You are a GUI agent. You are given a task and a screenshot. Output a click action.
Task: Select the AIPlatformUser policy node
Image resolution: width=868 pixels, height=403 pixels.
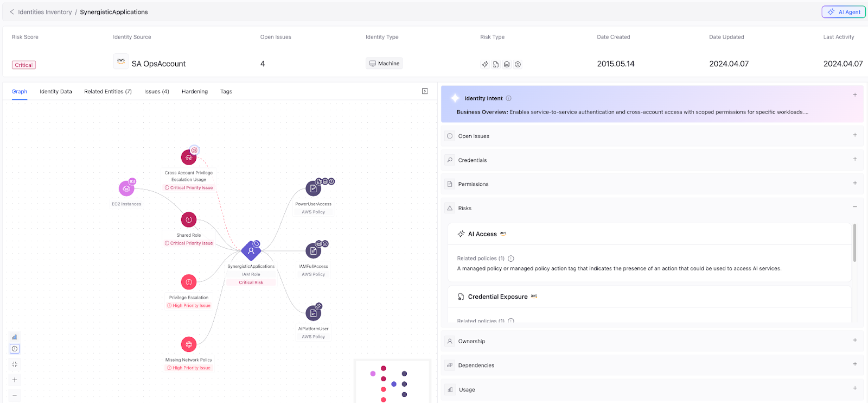313,313
